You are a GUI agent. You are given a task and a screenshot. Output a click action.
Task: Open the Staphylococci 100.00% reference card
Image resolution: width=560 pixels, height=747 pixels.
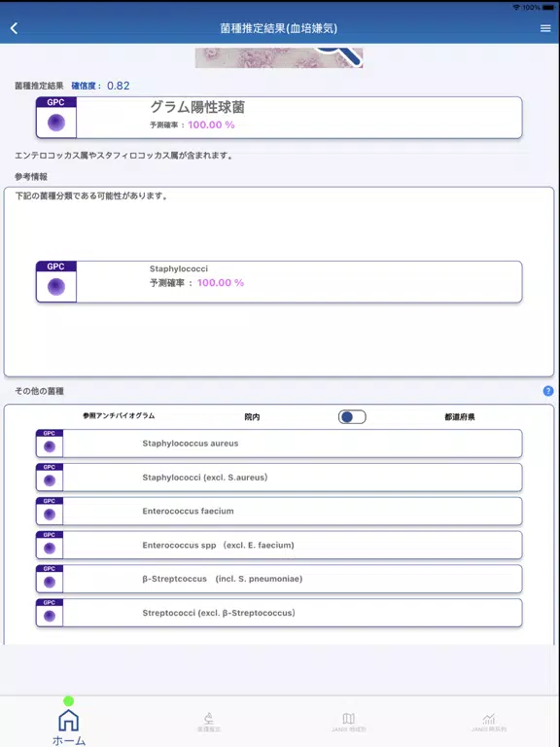[x=279, y=281]
